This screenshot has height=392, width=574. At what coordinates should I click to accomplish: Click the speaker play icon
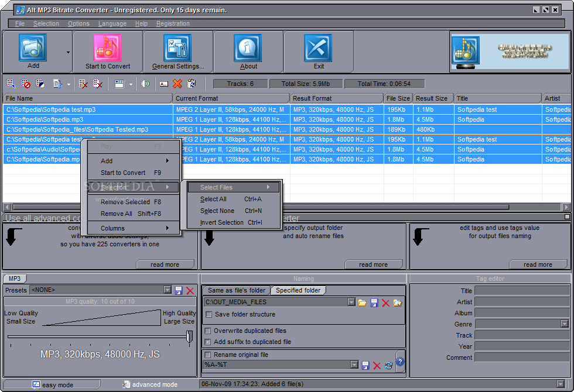point(145,84)
